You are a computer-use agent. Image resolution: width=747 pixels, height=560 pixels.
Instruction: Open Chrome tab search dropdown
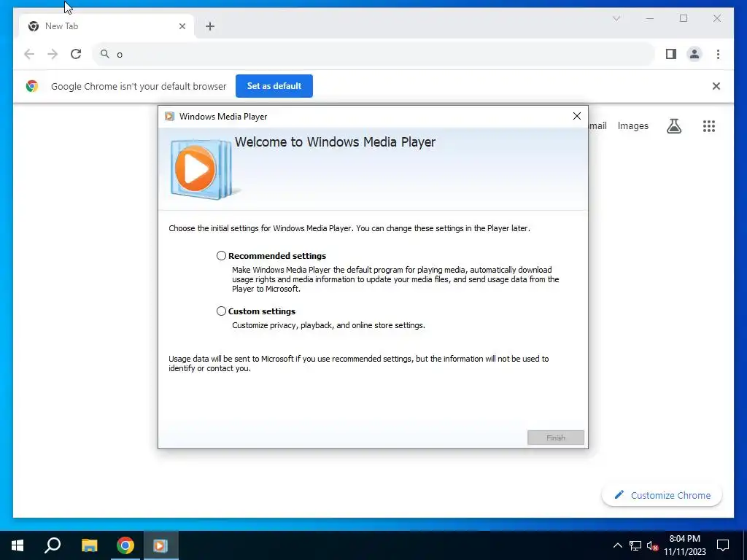(616, 18)
